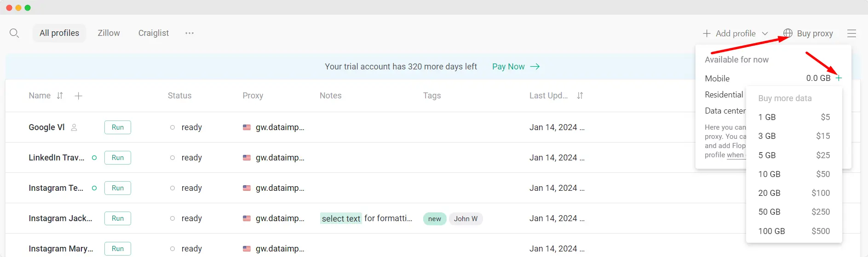Select the 10 GB for $50 option

(794, 174)
